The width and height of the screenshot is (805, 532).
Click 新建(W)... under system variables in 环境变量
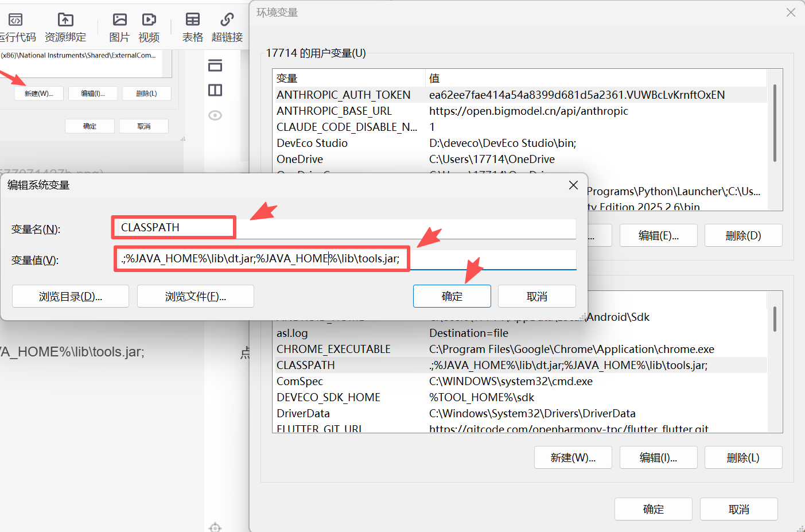573,457
